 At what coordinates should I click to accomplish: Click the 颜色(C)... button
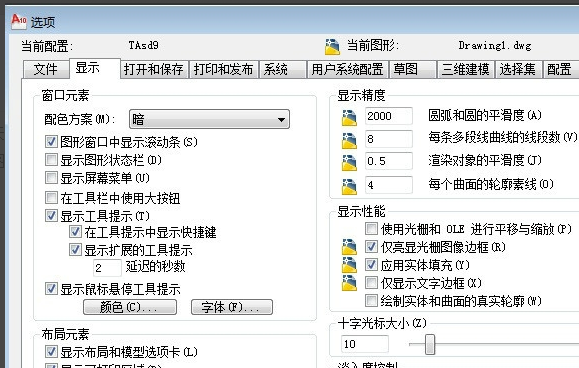130,307
